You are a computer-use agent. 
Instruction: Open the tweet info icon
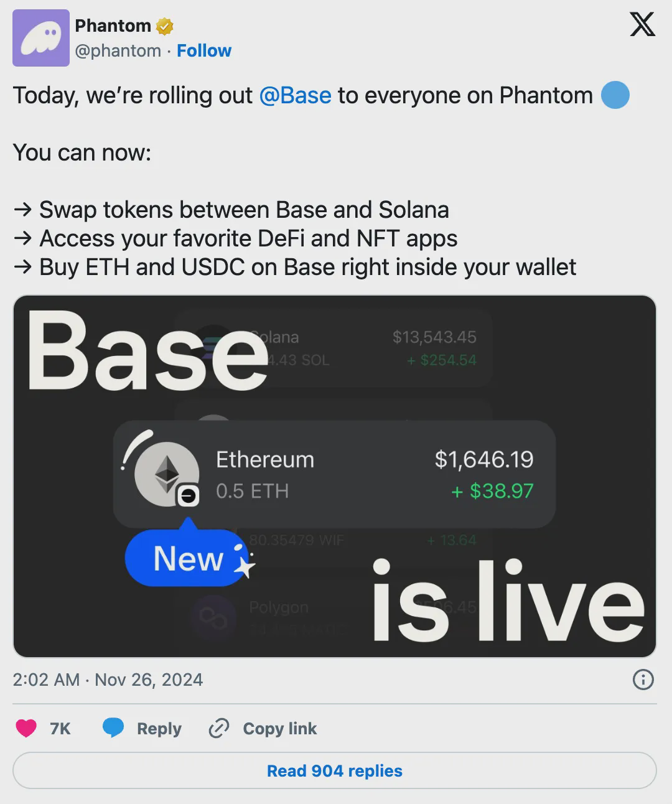[643, 680]
